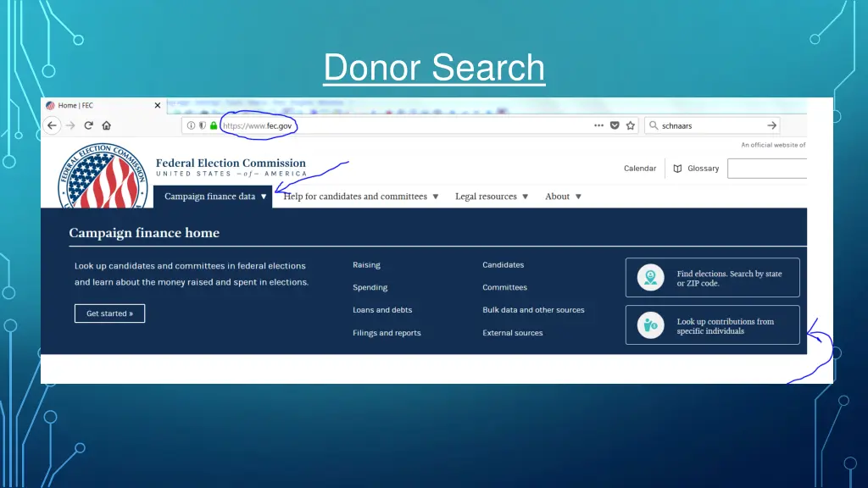Click the Campaign finance home heading
This screenshot has height=488, width=868.
(x=144, y=233)
